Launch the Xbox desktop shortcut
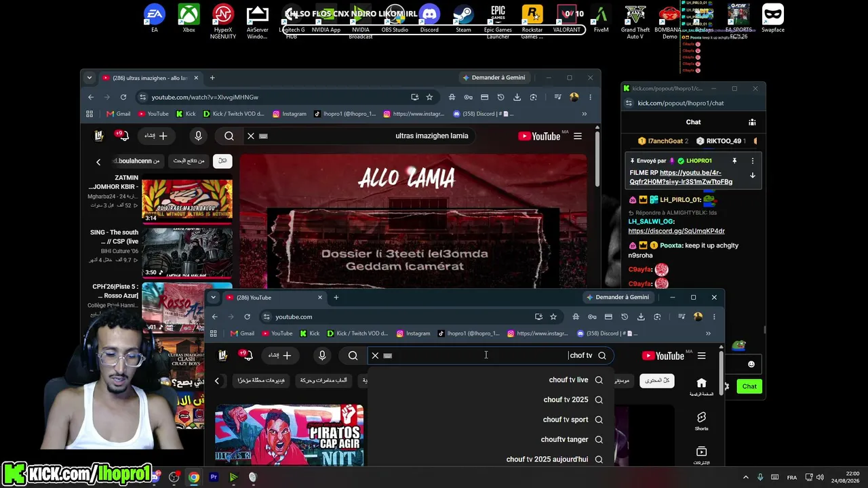 pos(189,19)
